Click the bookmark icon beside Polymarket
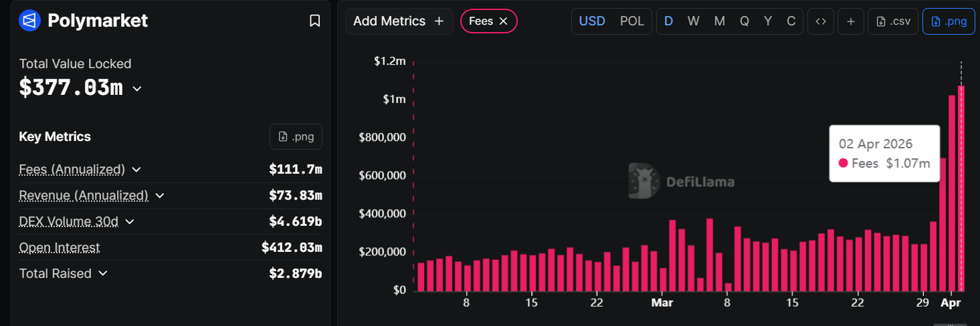Viewport: 980px width, 326px height. tap(314, 21)
